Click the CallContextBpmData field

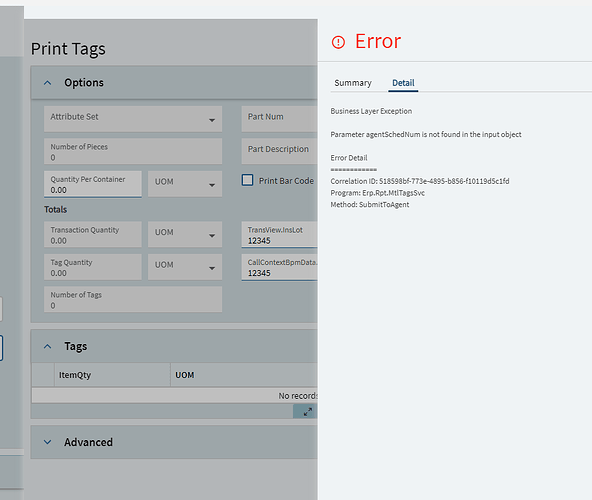pyautogui.click(x=279, y=267)
